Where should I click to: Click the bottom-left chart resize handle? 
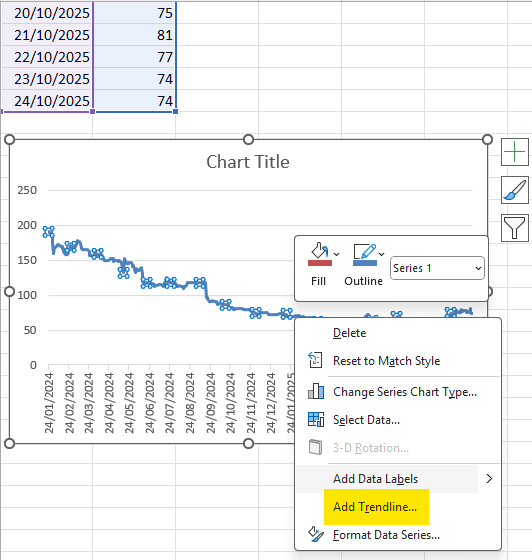(10, 444)
